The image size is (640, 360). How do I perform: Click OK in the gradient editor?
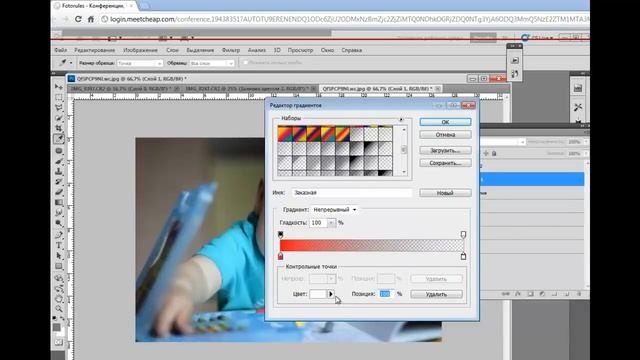[x=445, y=122]
